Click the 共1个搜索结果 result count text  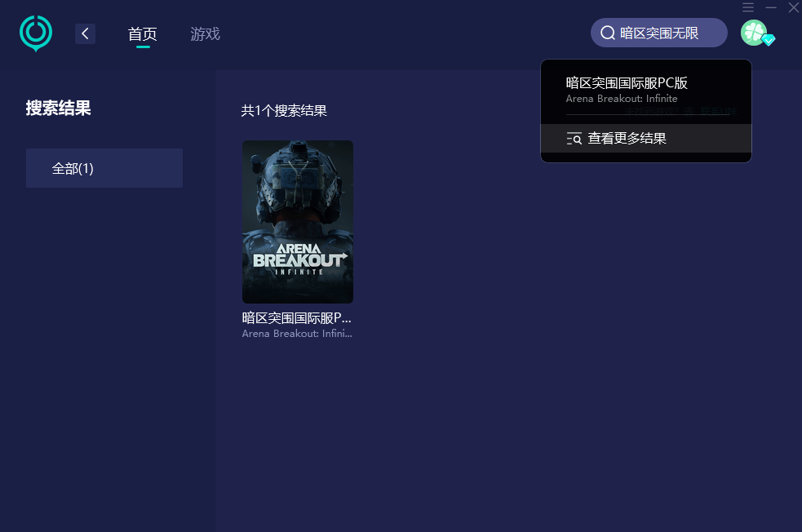[284, 111]
